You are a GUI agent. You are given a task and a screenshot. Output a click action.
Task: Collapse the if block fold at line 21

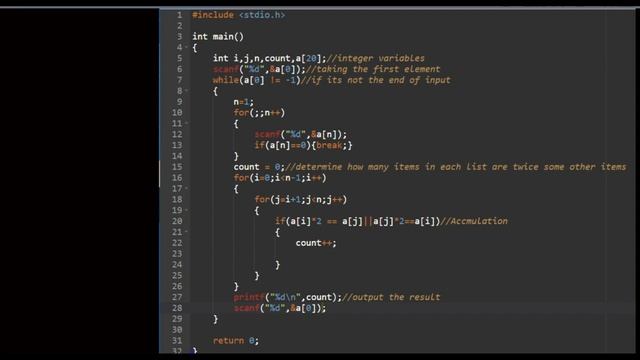(x=187, y=232)
